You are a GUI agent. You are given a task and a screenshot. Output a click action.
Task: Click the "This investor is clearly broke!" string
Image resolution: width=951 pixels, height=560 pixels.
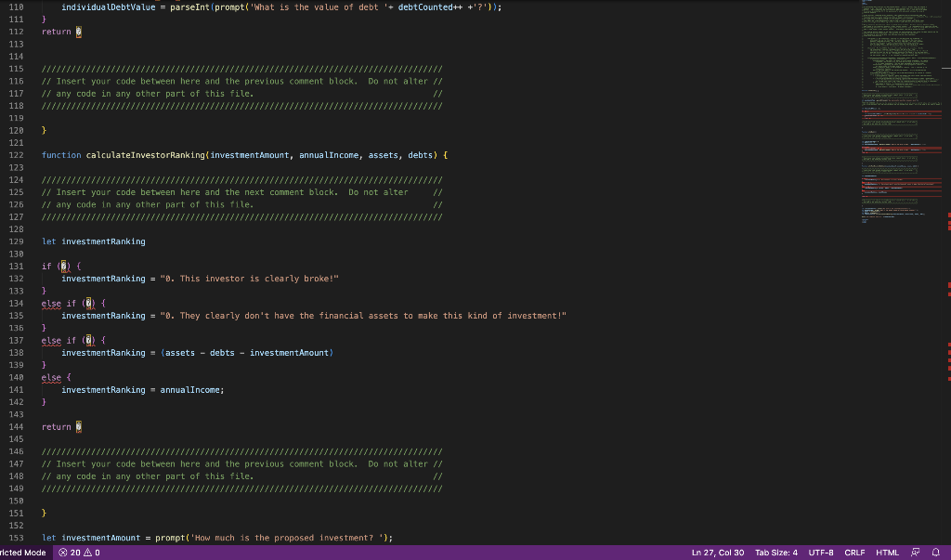[249, 279]
